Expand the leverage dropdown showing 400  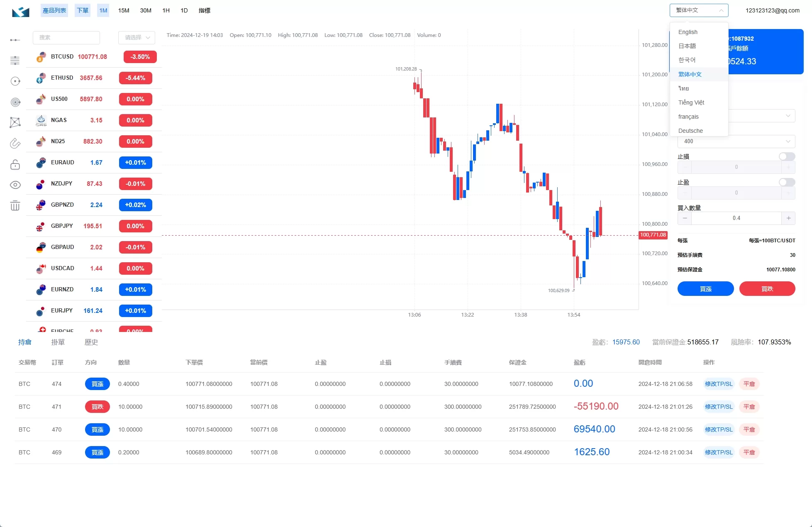tap(736, 142)
